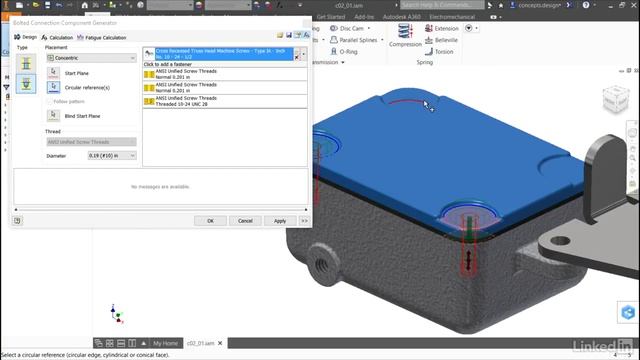This screenshot has width=640, height=360.
Task: Open the Diameter 0.19 (#10) in dropdown
Action: (112, 156)
